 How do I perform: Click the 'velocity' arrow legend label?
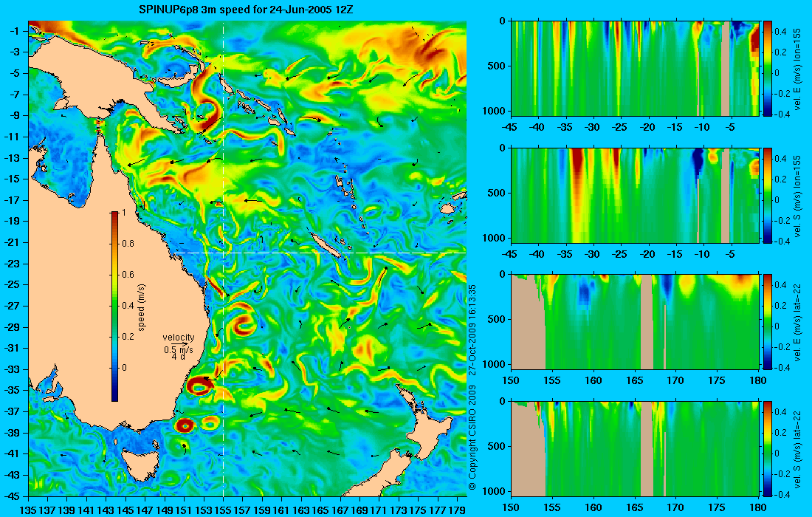[x=179, y=338]
